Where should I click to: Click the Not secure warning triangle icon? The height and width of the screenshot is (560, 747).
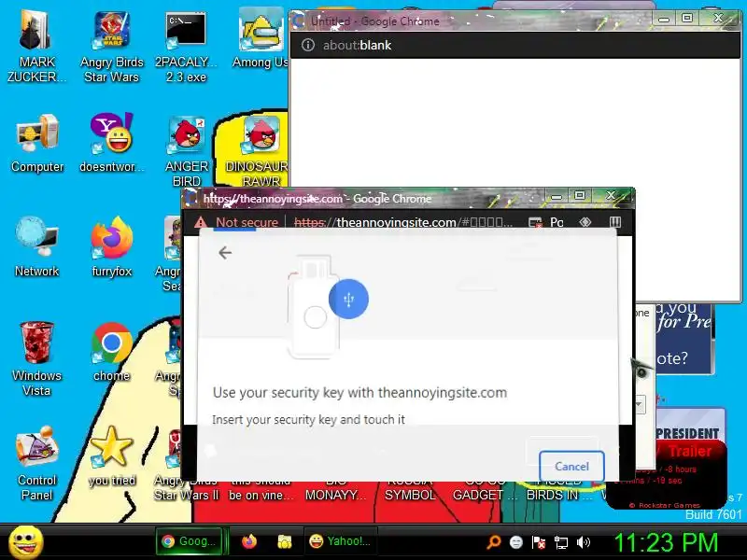(200, 222)
